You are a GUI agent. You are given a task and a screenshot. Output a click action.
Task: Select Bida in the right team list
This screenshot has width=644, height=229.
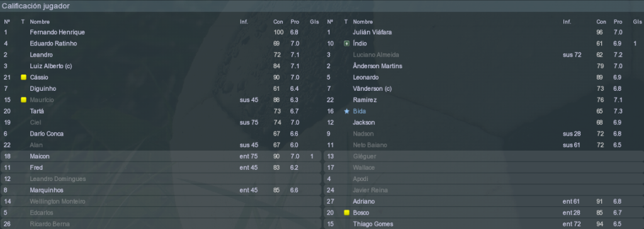coord(359,111)
